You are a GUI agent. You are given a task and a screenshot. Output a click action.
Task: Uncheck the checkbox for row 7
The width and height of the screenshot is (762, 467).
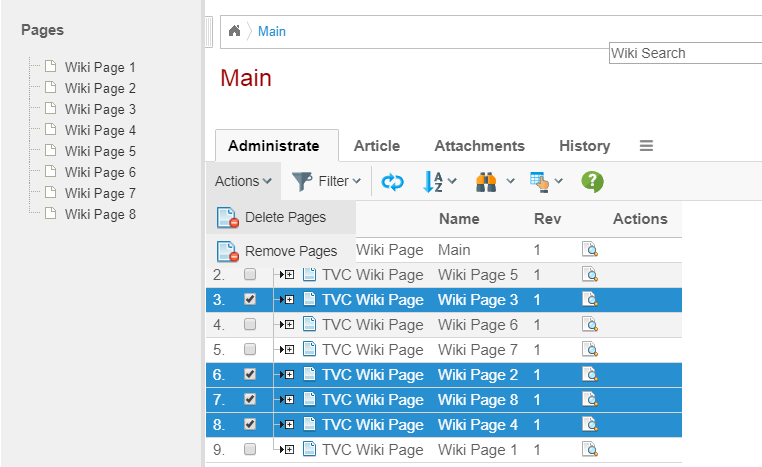tap(250, 399)
